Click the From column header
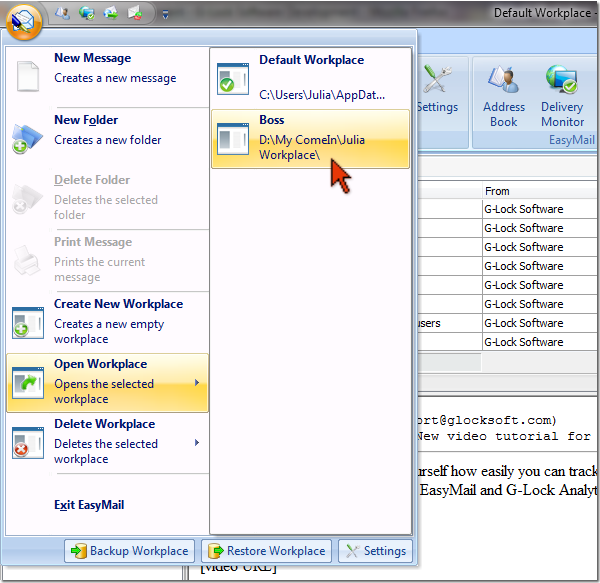This screenshot has height=583, width=600. (541, 191)
